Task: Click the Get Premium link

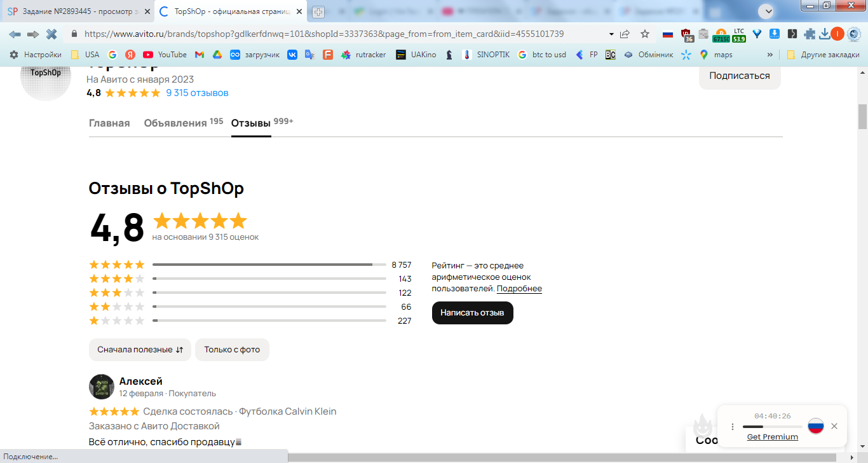Action: click(772, 437)
